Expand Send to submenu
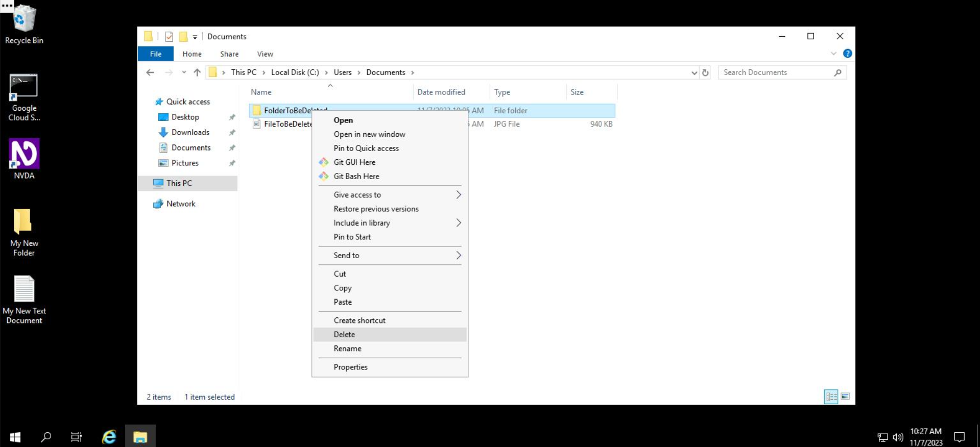 (390, 255)
